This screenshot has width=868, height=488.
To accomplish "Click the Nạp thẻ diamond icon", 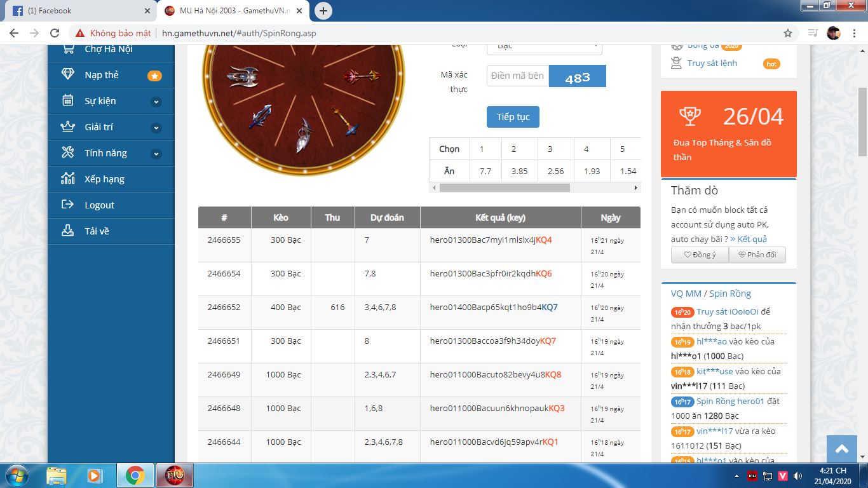I will (x=68, y=74).
